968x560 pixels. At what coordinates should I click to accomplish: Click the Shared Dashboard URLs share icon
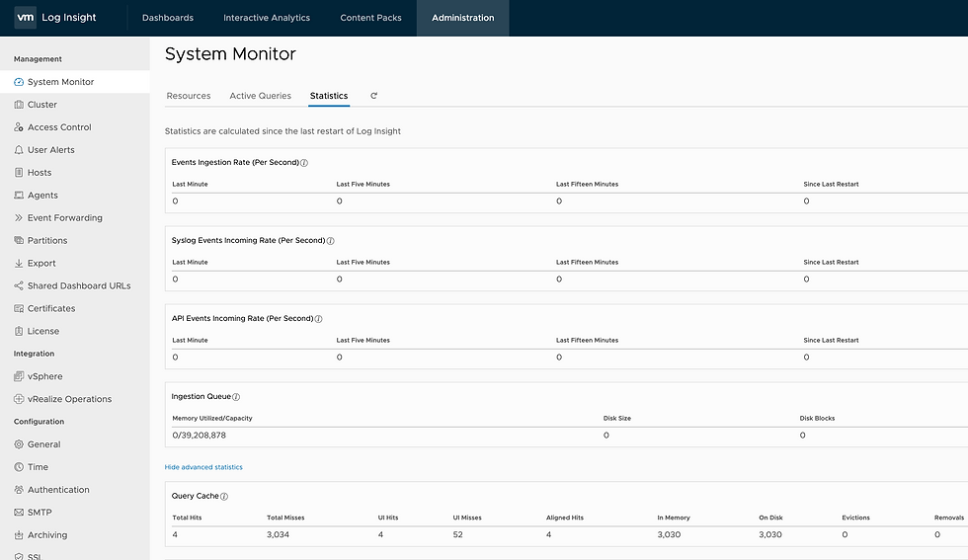pyautogui.click(x=19, y=285)
